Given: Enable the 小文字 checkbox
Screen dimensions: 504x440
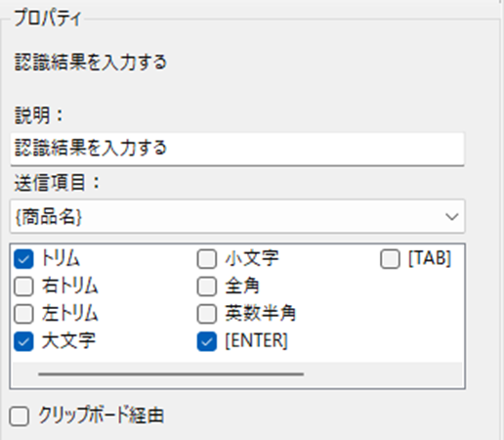Looking at the screenshot, I should 207,259.
